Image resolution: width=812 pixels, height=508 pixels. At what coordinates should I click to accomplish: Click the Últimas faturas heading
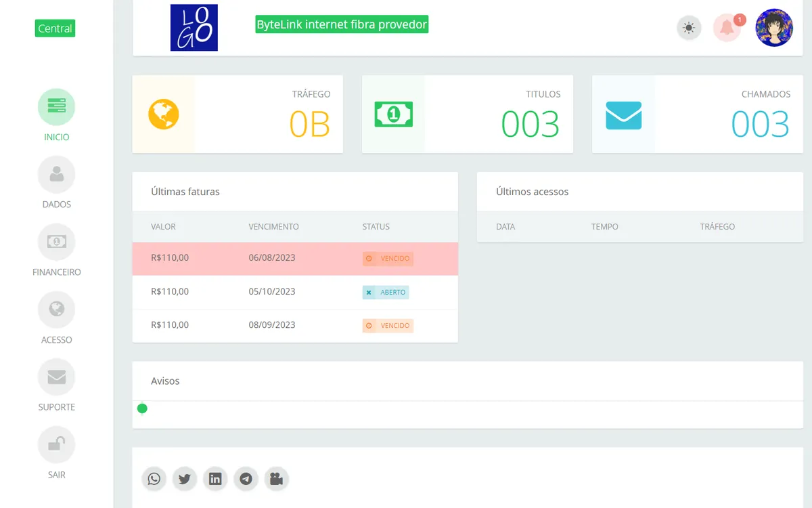coord(185,192)
